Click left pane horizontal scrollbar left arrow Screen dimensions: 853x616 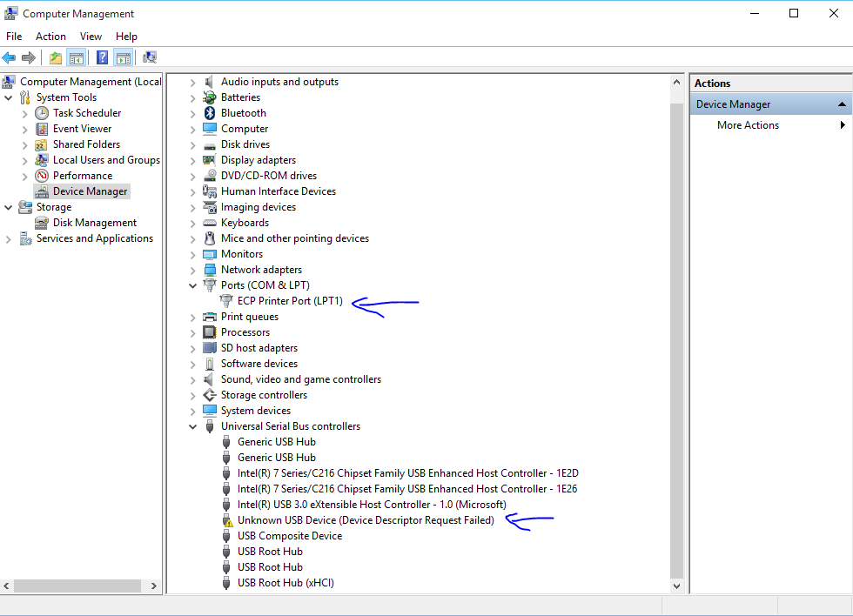point(7,586)
